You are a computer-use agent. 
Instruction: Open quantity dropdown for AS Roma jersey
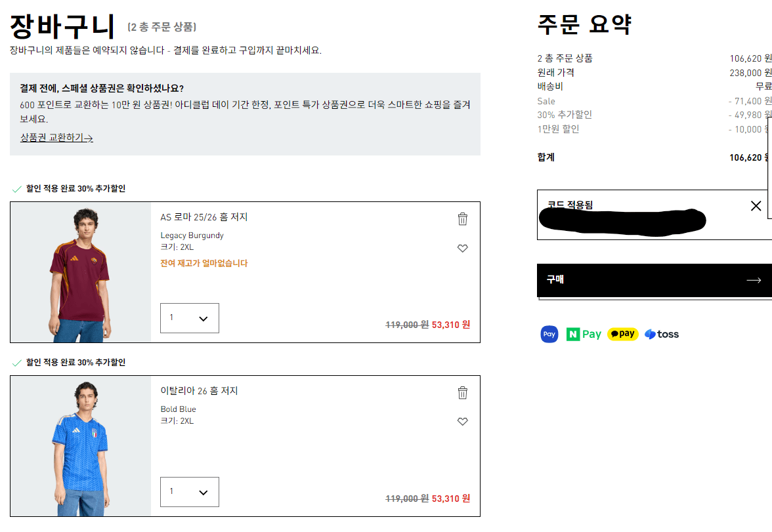pos(189,317)
